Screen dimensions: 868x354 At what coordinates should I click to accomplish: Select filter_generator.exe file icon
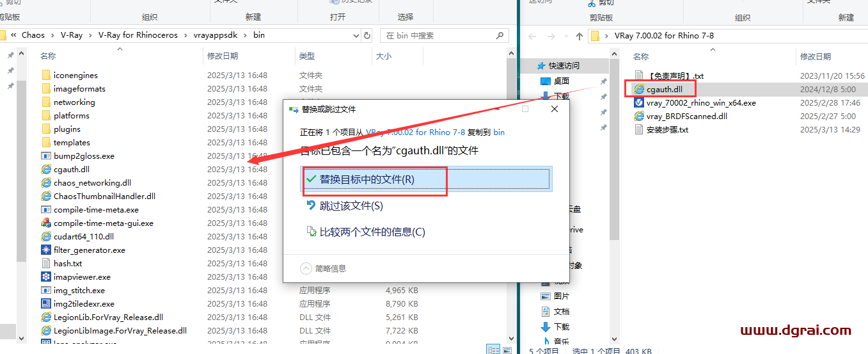(46, 250)
